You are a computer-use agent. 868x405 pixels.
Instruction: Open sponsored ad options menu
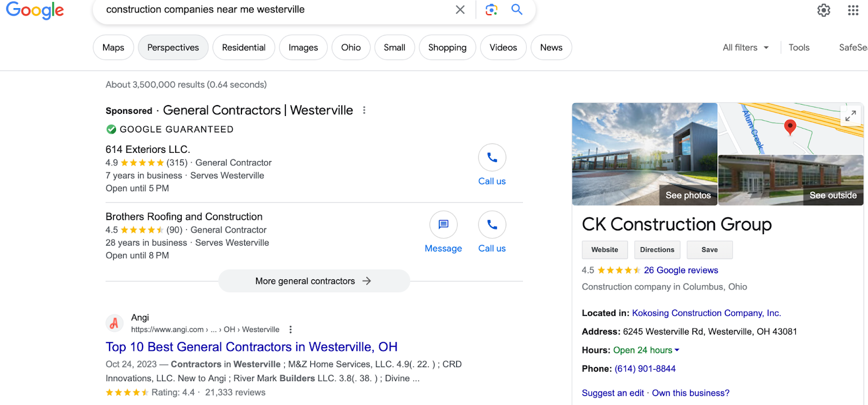[364, 111]
